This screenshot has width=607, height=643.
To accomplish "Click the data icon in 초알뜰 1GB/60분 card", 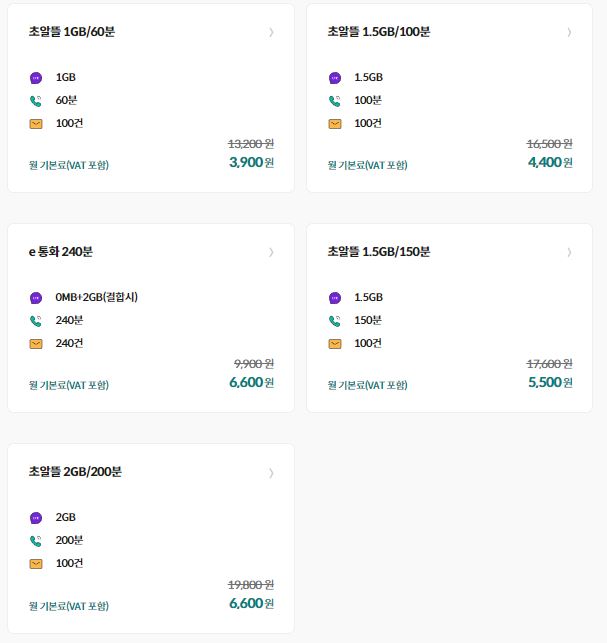I will [x=36, y=78].
